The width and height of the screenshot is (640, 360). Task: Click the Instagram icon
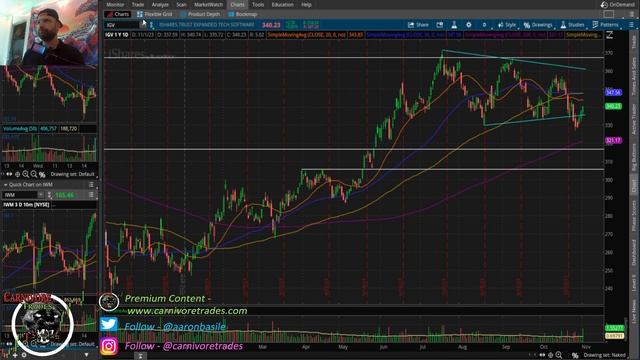109,346
